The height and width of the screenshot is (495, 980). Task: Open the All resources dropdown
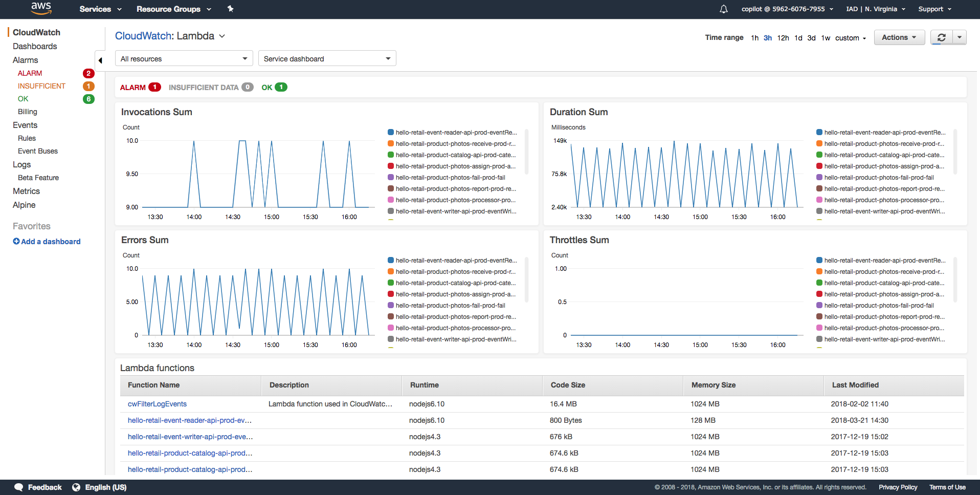(184, 59)
